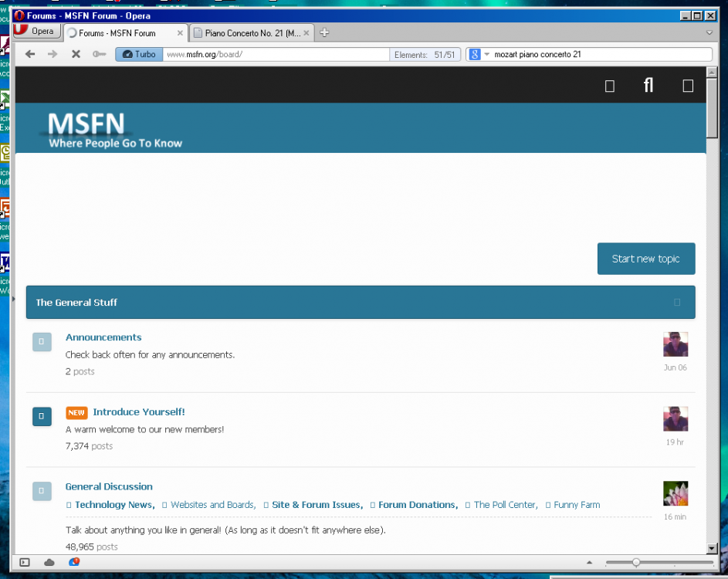Adjust the page zoom slider

pyautogui.click(x=635, y=562)
